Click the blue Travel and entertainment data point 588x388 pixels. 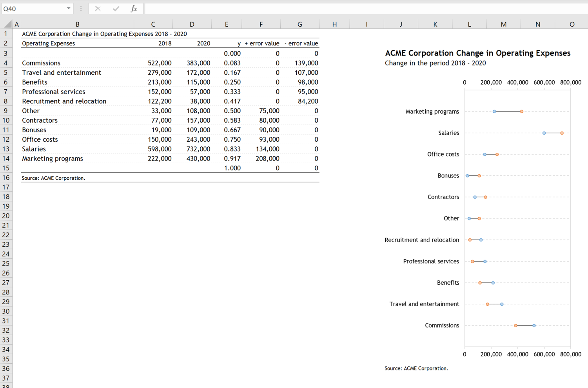coord(502,304)
